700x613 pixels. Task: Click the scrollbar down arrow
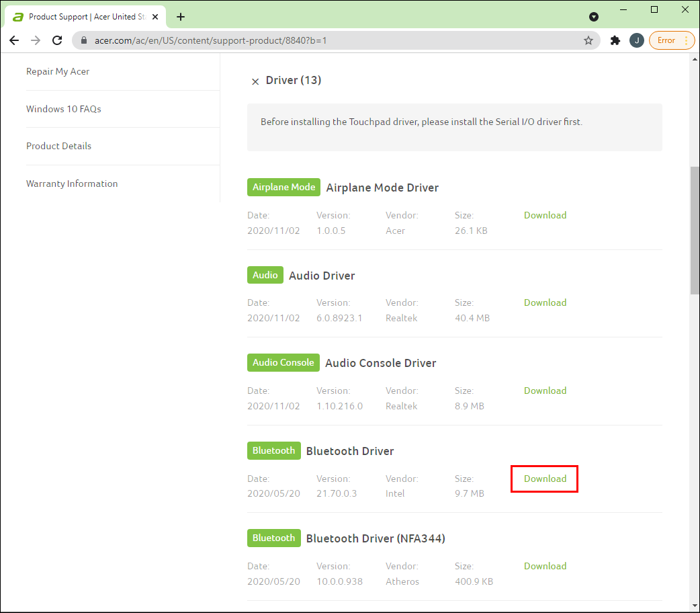695,607
